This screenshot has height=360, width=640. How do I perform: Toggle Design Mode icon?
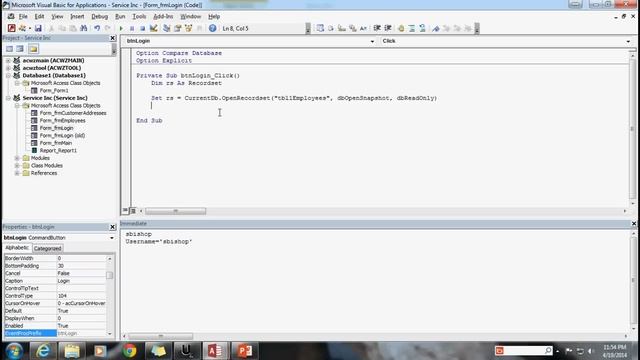pyautogui.click(x=153, y=28)
